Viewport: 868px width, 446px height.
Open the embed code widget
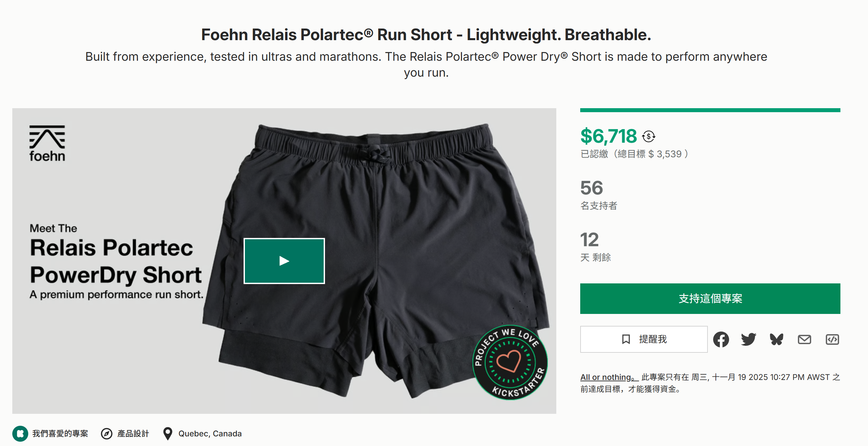tap(832, 339)
